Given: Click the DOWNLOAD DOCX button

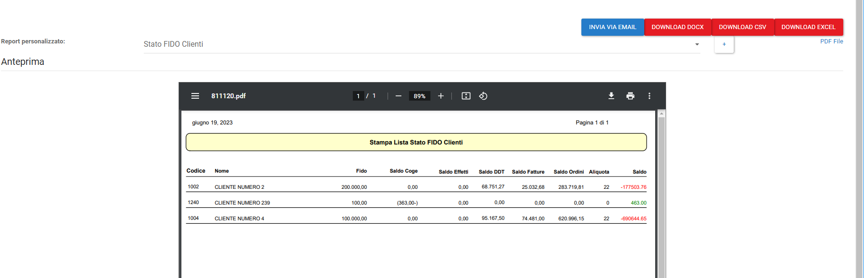Looking at the screenshot, I should click(678, 27).
